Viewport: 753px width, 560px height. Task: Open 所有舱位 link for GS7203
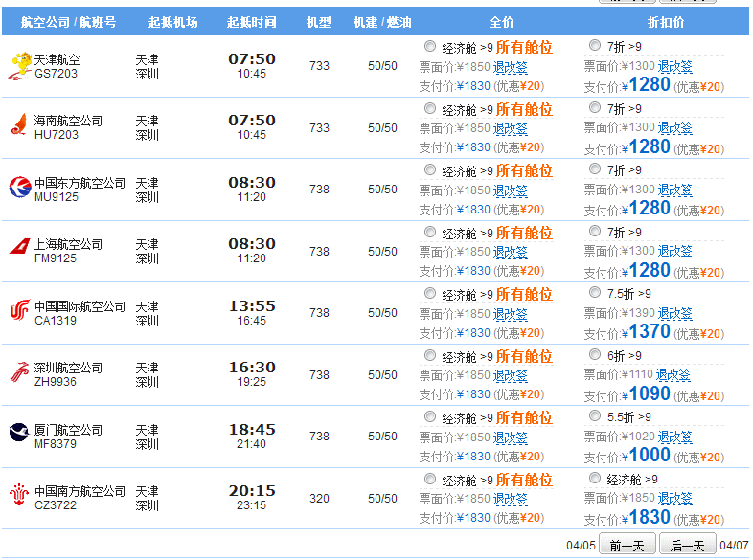click(x=524, y=48)
